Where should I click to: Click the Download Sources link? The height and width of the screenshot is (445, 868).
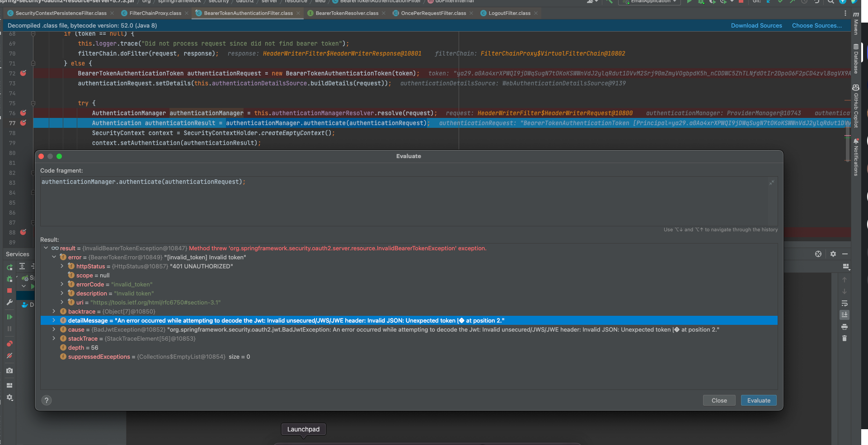point(756,26)
